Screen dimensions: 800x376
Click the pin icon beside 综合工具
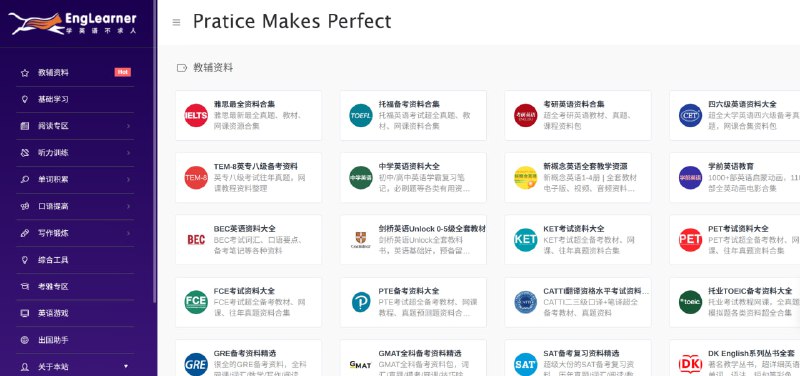click(24, 260)
